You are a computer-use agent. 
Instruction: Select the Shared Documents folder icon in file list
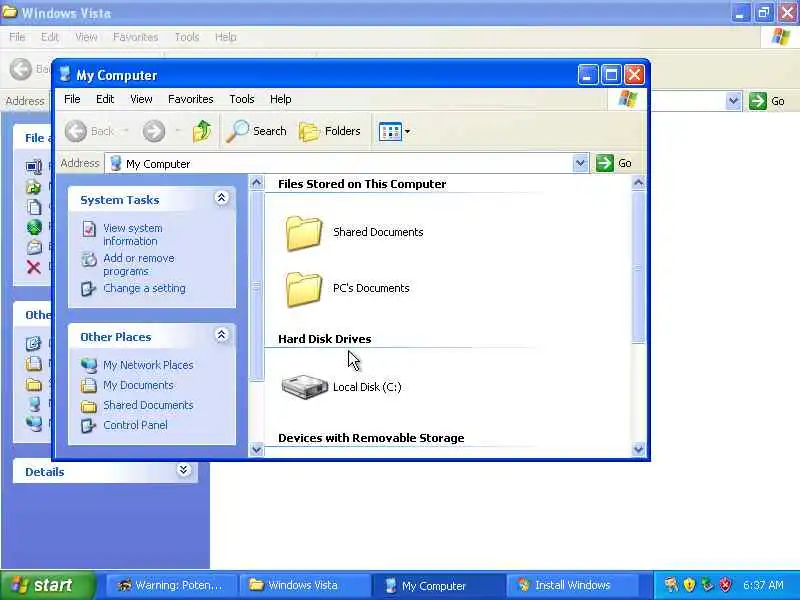point(304,233)
